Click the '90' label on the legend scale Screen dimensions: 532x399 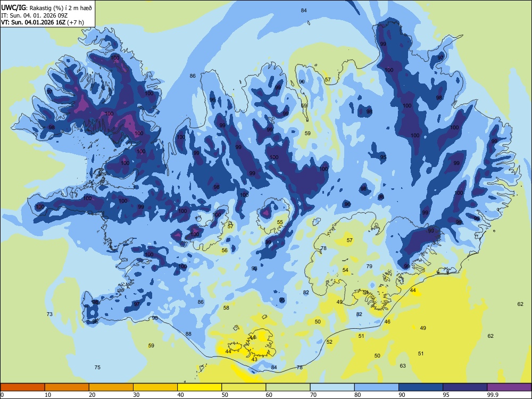[x=402, y=395]
